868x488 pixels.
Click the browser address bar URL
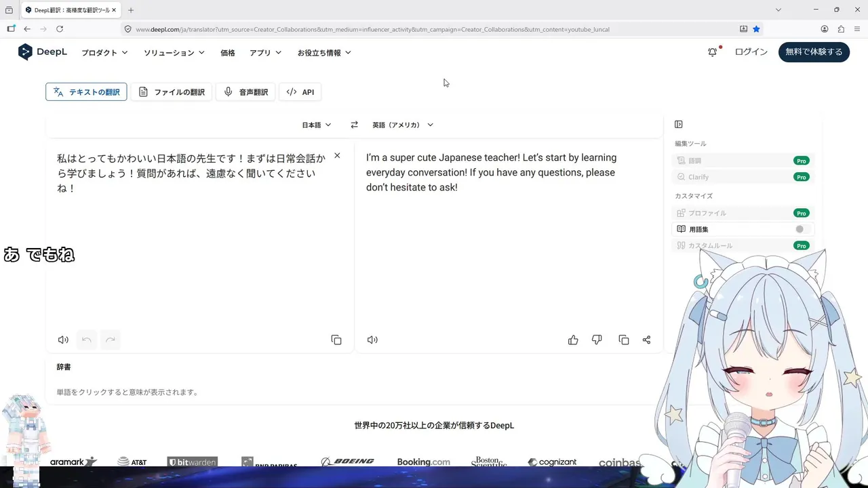(x=372, y=29)
